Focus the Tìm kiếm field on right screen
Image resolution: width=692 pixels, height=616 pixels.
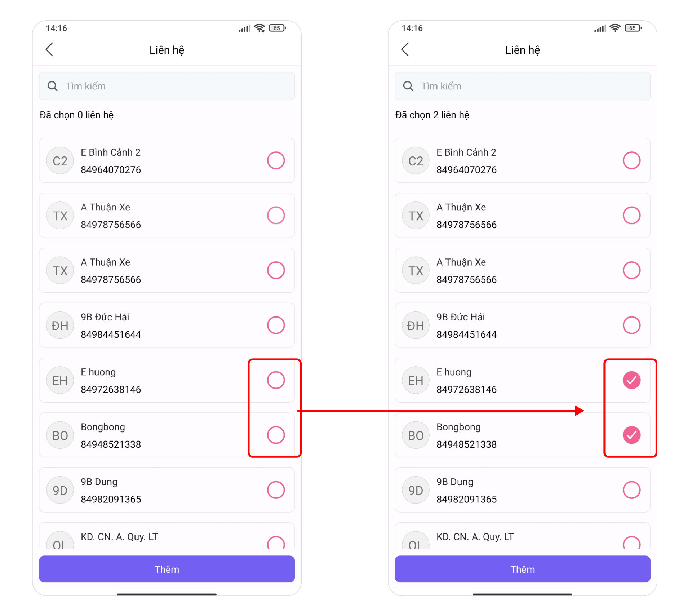tap(523, 86)
